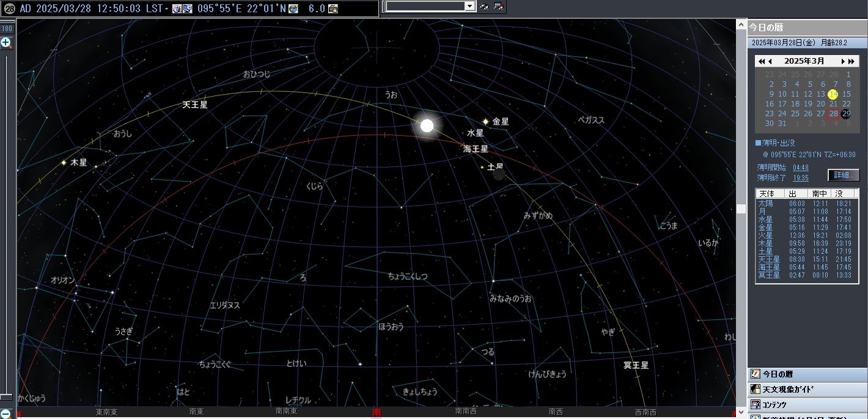Image resolution: width=868 pixels, height=419 pixels.
Task: Click the computer clock sync icon
Action: tap(187, 9)
